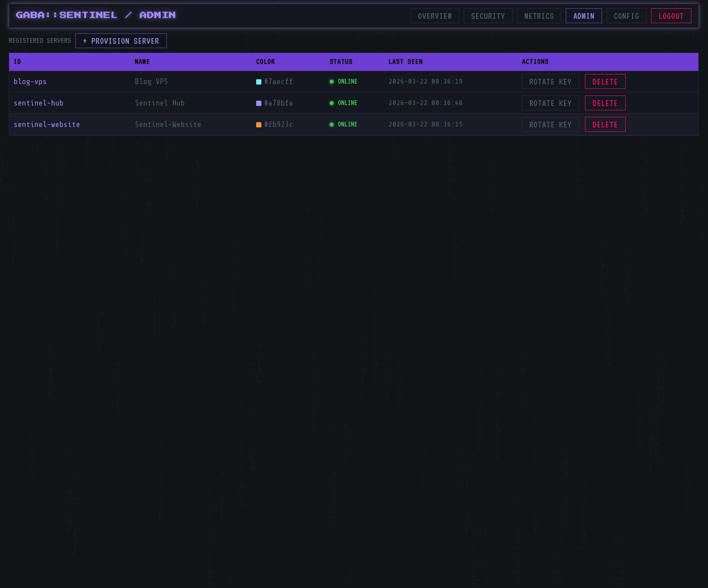The height and width of the screenshot is (588, 708).
Task: Switch to the METRICS tab
Action: coord(539,16)
